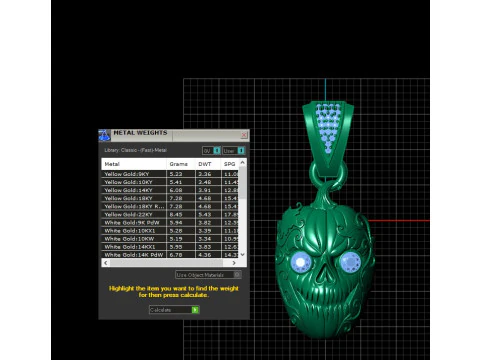The width and height of the screenshot is (480, 360).
Task: Click the pendant's right eye gemstone
Action: (x=351, y=262)
